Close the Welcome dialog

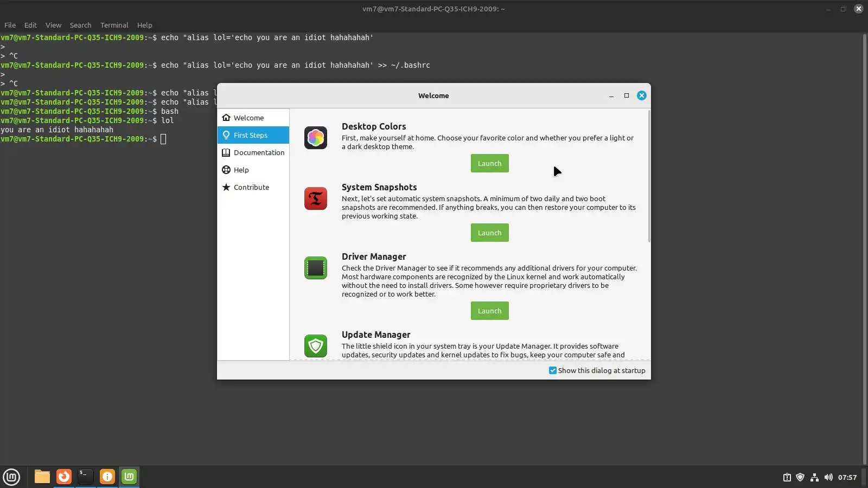click(642, 95)
